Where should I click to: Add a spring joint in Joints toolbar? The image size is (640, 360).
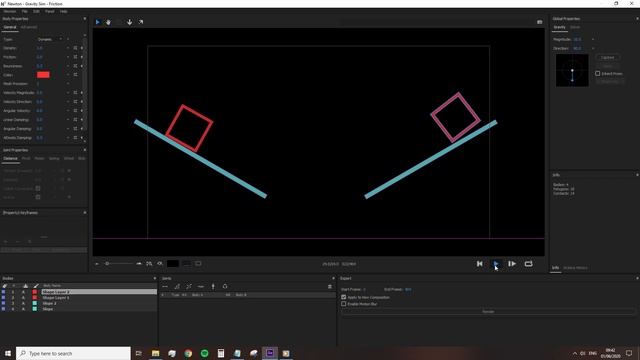click(200, 287)
